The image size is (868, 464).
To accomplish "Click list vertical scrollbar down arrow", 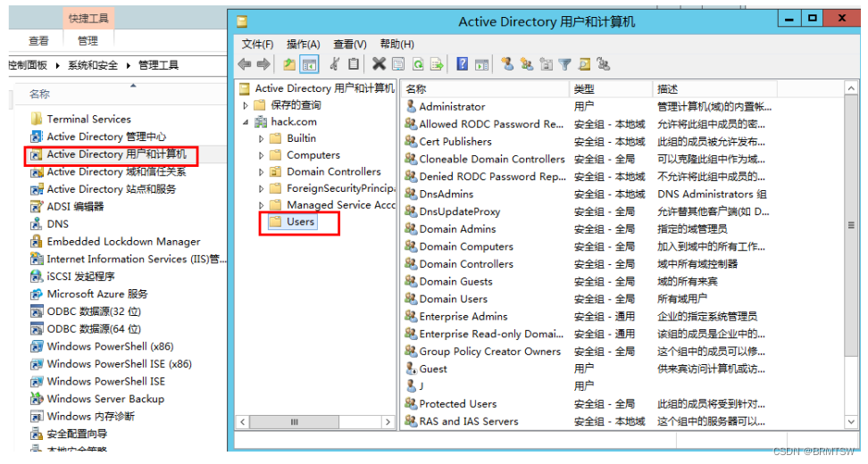I will click(x=851, y=421).
